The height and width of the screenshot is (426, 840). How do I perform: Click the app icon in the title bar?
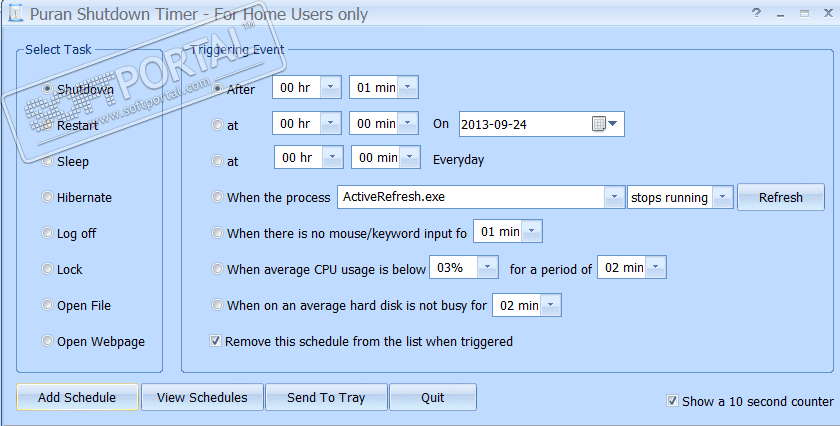pyautogui.click(x=10, y=15)
